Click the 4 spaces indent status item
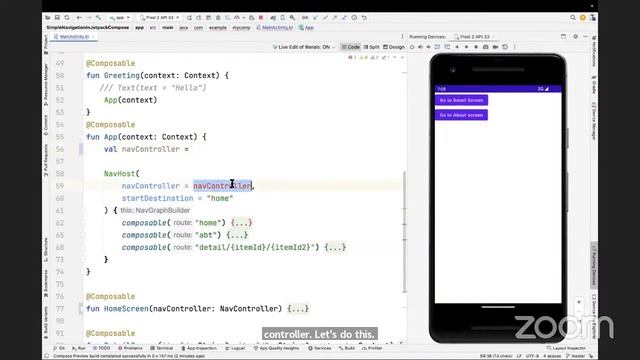Screen dimensions: 640x360 (552, 356)
